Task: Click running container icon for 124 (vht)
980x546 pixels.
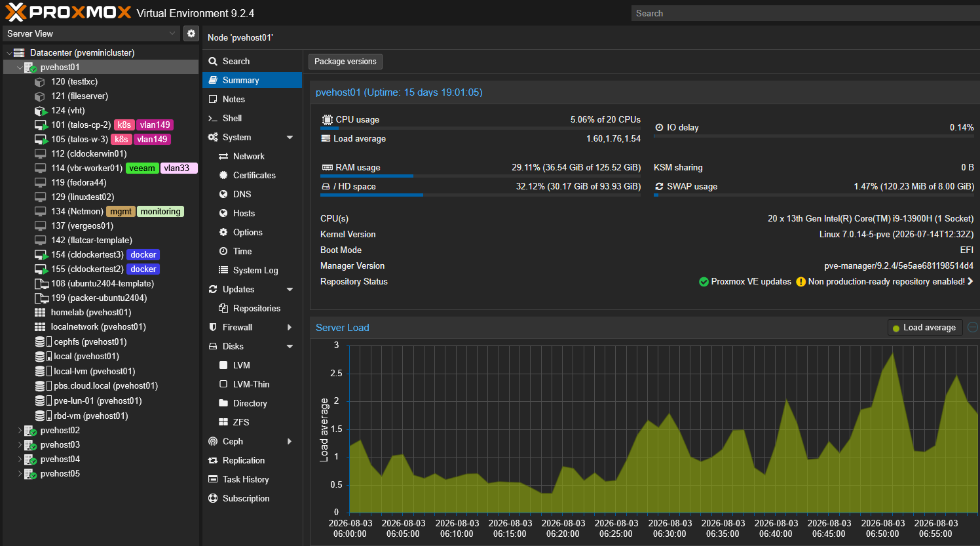Action: pos(41,111)
